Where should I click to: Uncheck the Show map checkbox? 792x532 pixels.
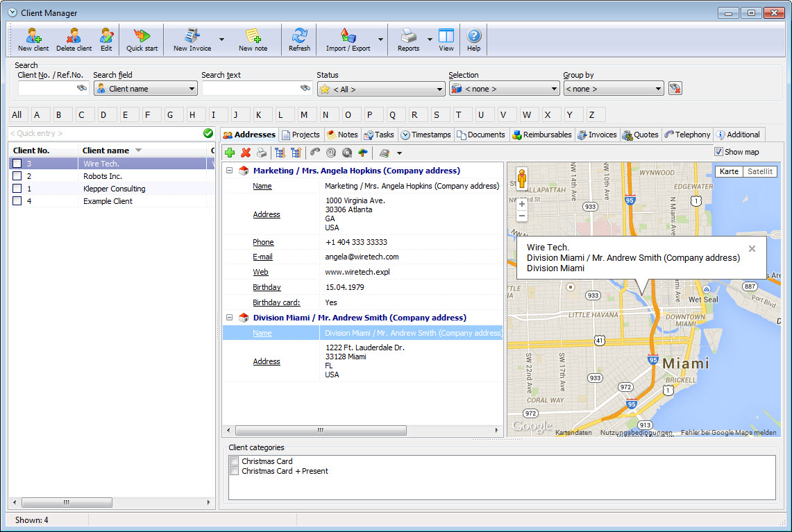click(x=718, y=152)
